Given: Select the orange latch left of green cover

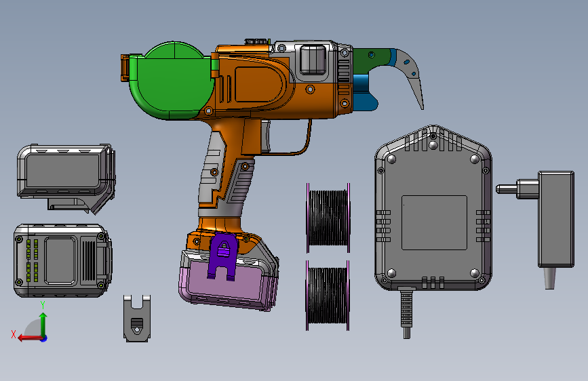Looking at the screenshot, I should pos(125,68).
